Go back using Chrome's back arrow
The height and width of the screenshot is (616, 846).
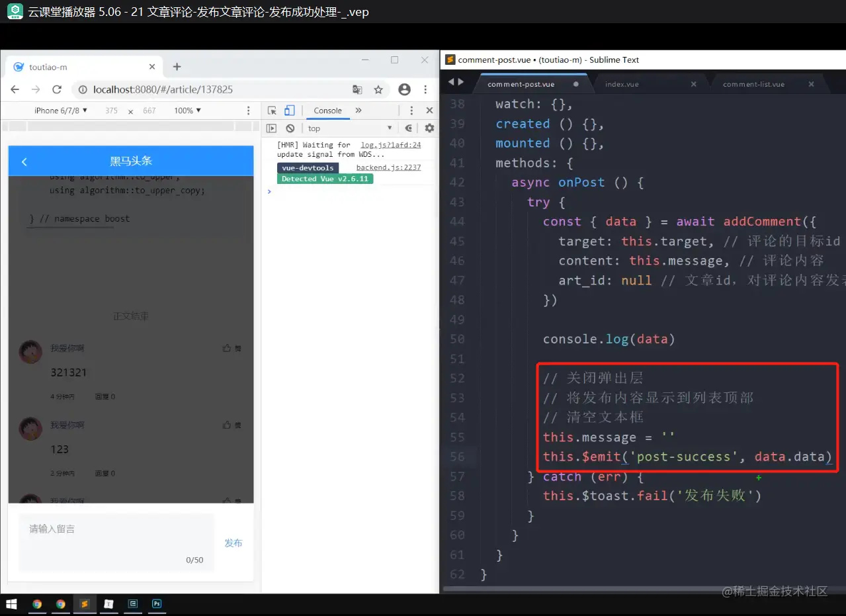point(15,89)
